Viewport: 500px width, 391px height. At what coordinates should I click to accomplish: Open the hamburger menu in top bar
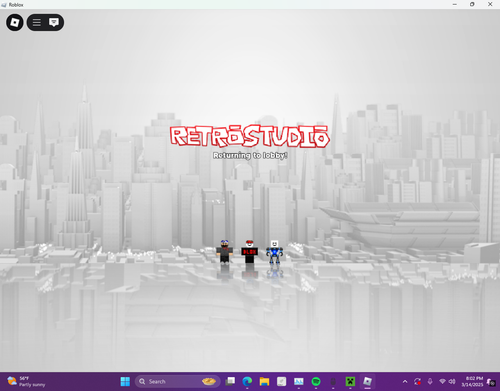point(37,22)
